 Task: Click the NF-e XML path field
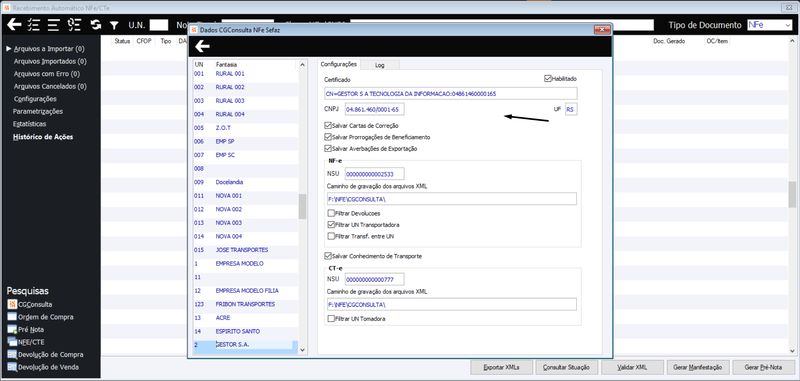(x=451, y=198)
